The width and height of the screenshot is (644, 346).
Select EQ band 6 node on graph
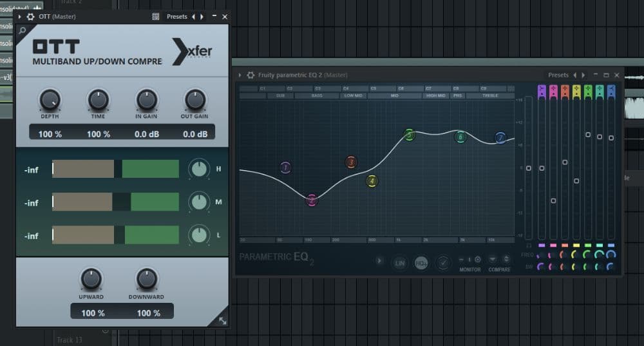point(460,137)
